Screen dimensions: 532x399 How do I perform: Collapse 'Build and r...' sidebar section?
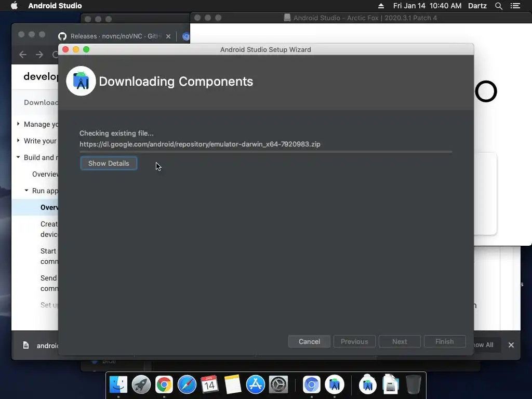click(x=18, y=157)
